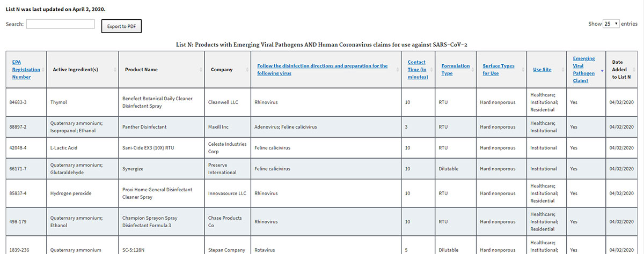Viewport: 644px width, 254px height.
Task: Click the Emerging Viral Pathogen Claim? header
Action: [x=584, y=70]
